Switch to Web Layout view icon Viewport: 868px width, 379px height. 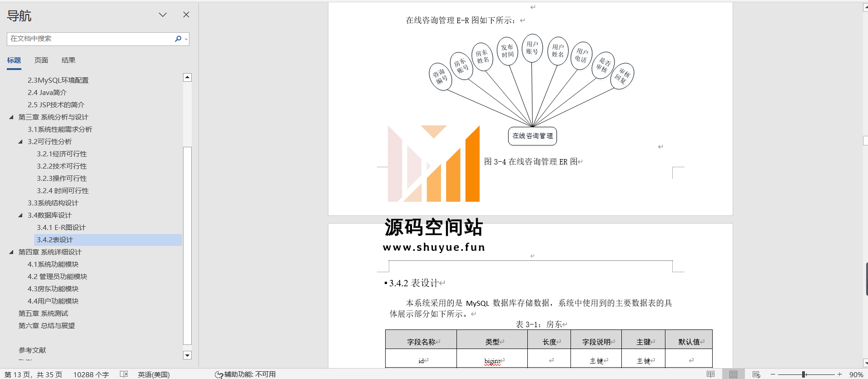(756, 374)
